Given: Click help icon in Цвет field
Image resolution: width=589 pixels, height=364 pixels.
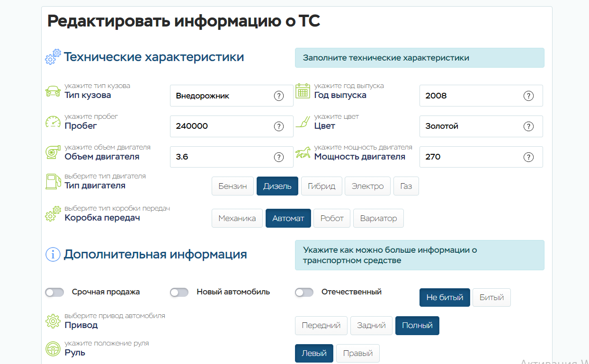Looking at the screenshot, I should (x=528, y=126).
